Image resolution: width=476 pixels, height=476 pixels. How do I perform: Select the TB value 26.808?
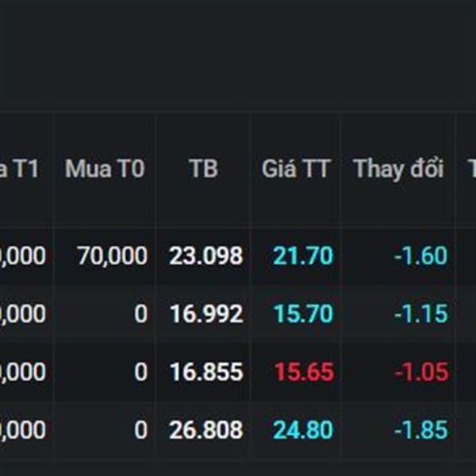[205, 431]
